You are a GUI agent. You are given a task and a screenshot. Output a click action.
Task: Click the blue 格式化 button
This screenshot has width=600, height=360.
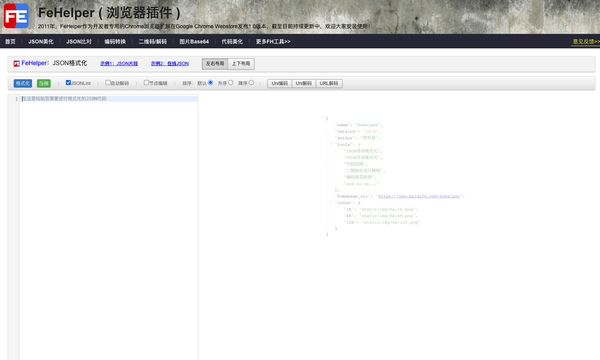click(23, 83)
